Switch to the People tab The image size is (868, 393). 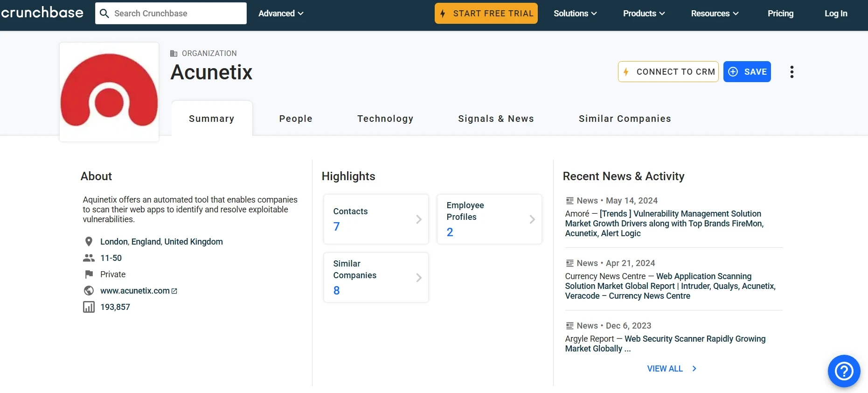pyautogui.click(x=296, y=119)
